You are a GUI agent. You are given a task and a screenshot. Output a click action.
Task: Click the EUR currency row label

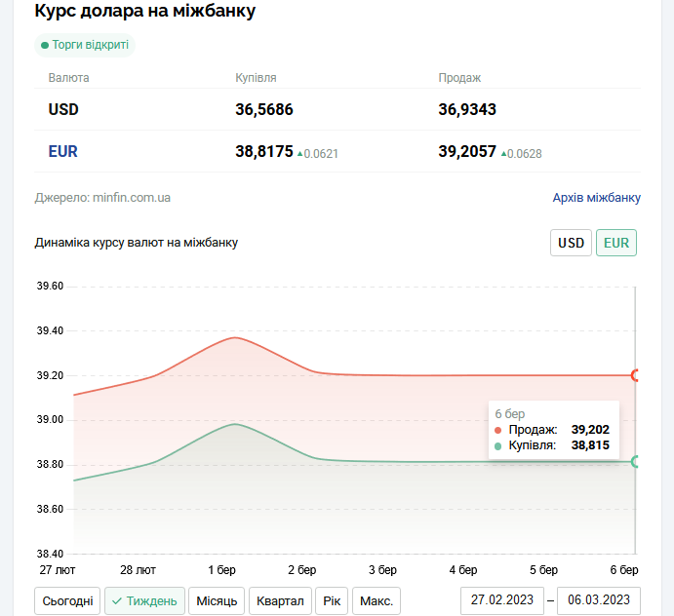click(x=63, y=151)
